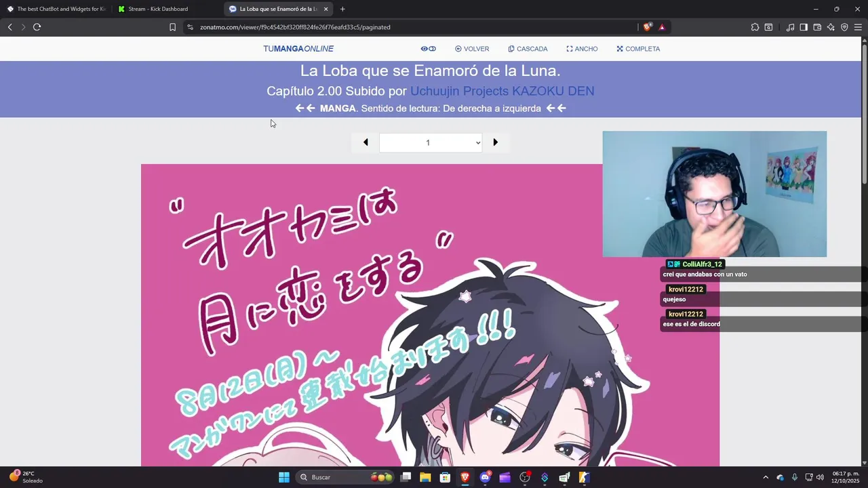The image size is (868, 488).
Task: Open Uchuujin Projects scan group link
Action: coord(459,91)
